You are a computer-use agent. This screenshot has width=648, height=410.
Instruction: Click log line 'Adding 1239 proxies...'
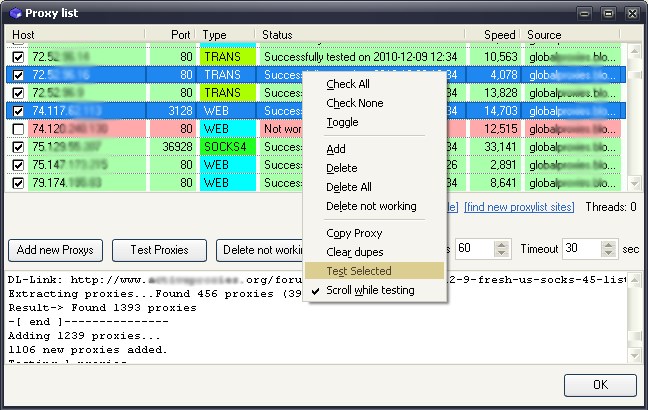click(x=84, y=336)
